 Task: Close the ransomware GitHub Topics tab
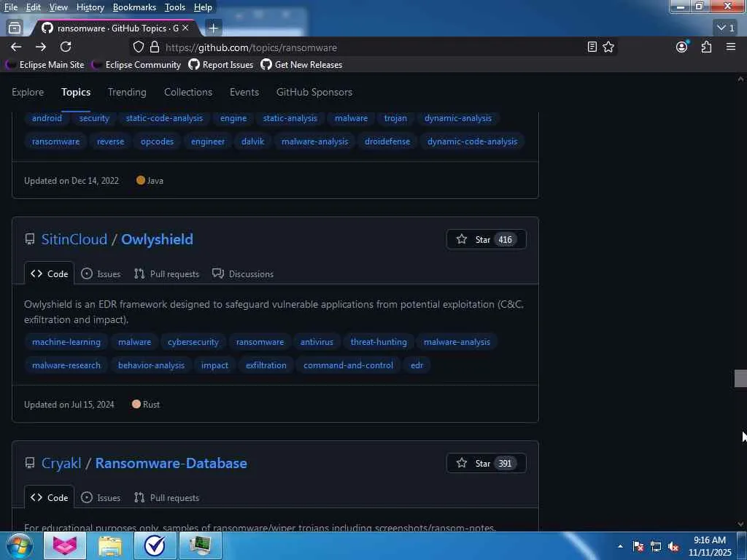pyautogui.click(x=185, y=28)
